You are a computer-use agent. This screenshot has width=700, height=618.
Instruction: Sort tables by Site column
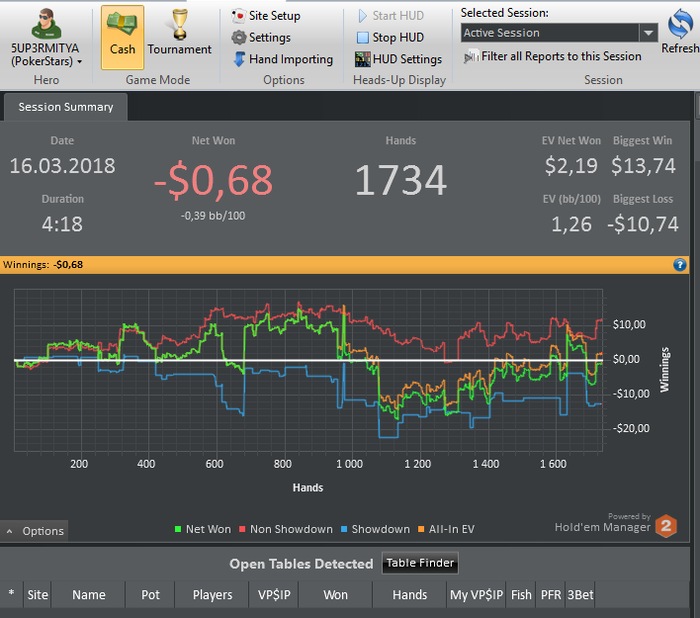[x=38, y=595]
